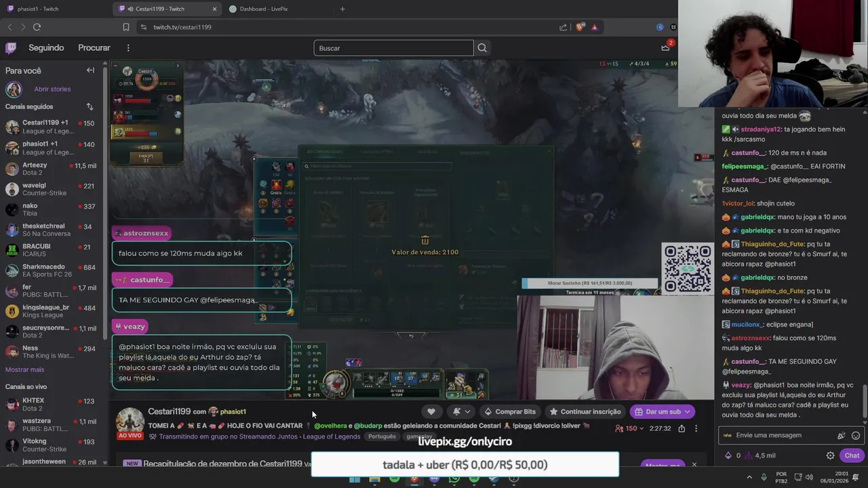
Task: Click the Abrir stories link
Action: click(x=52, y=89)
